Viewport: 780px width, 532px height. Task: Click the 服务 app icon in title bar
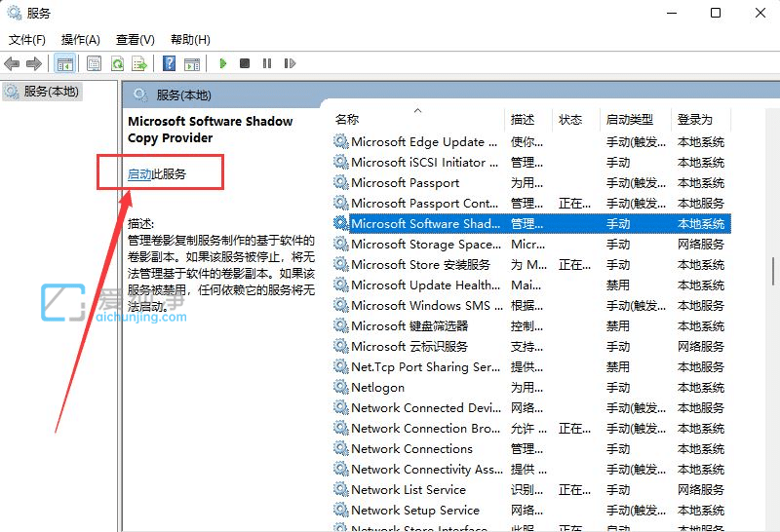[x=14, y=13]
